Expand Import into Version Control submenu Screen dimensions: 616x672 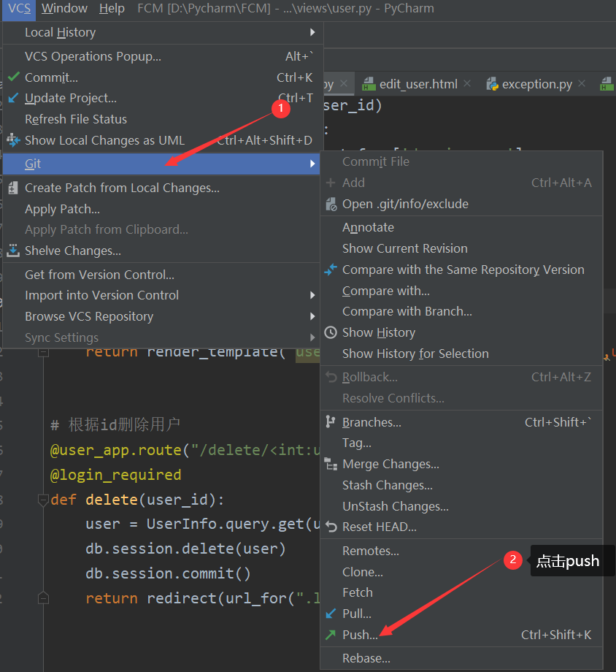[163, 295]
